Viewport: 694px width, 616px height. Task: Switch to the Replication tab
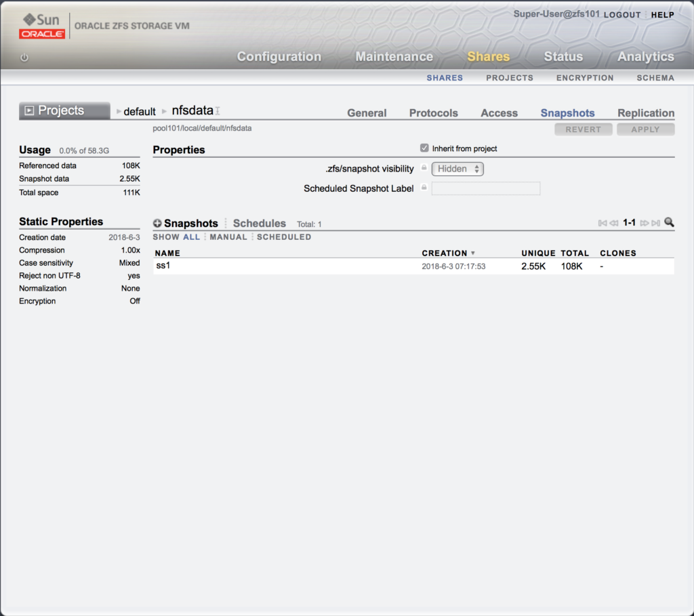coord(646,113)
